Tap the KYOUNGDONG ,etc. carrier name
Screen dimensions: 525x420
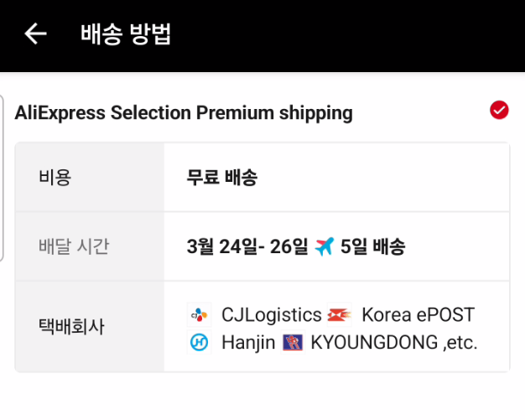393,342
